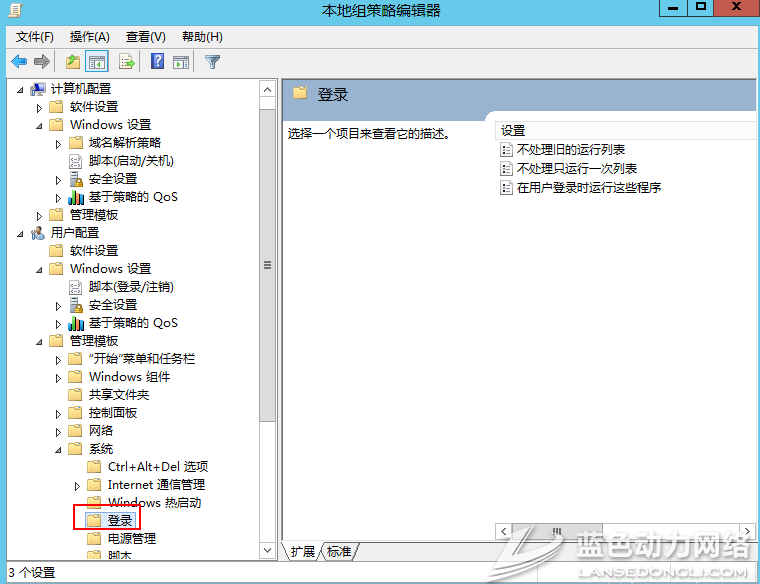Click the Export list toolbar icon
760x584 pixels.
click(127, 61)
